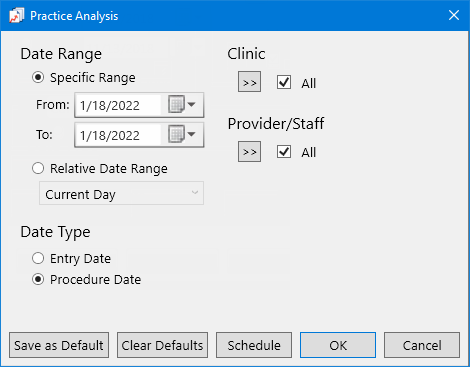Expand the To date dropdown arrow

(x=191, y=134)
